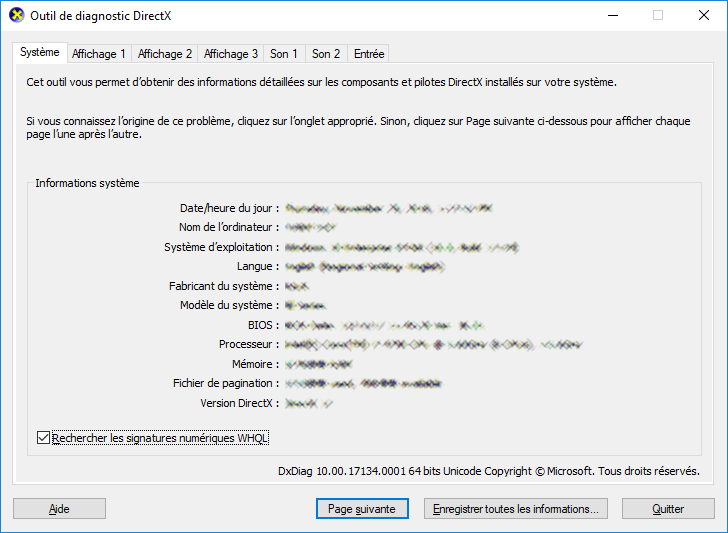Image resolution: width=728 pixels, height=533 pixels.
Task: Switch to the Son 2 tab
Action: (x=326, y=54)
